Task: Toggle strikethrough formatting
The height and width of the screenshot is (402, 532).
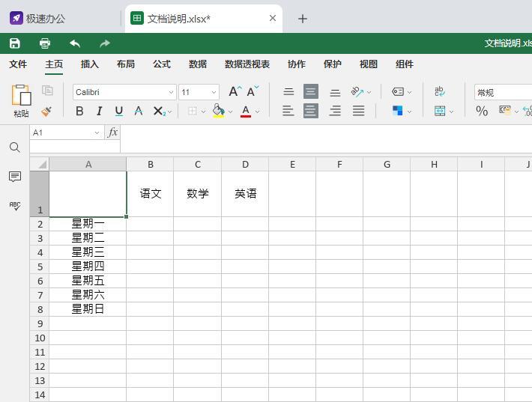Action: (x=138, y=111)
